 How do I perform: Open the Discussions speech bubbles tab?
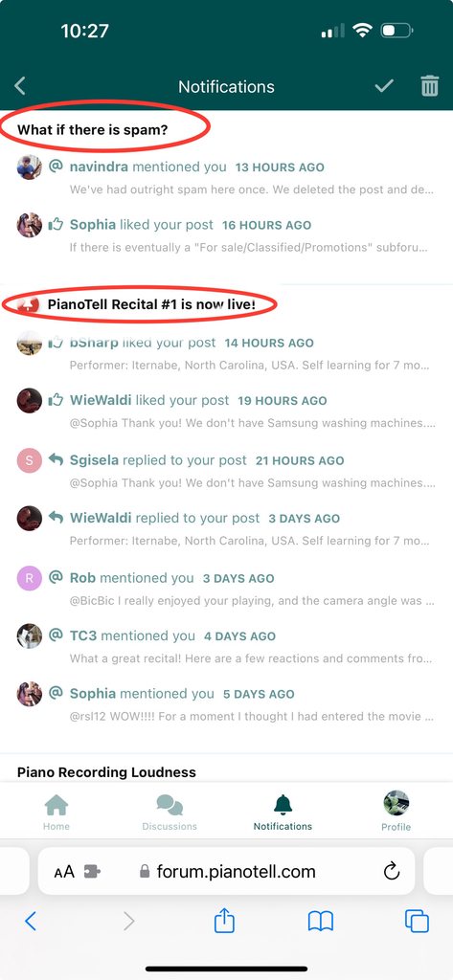click(x=170, y=812)
